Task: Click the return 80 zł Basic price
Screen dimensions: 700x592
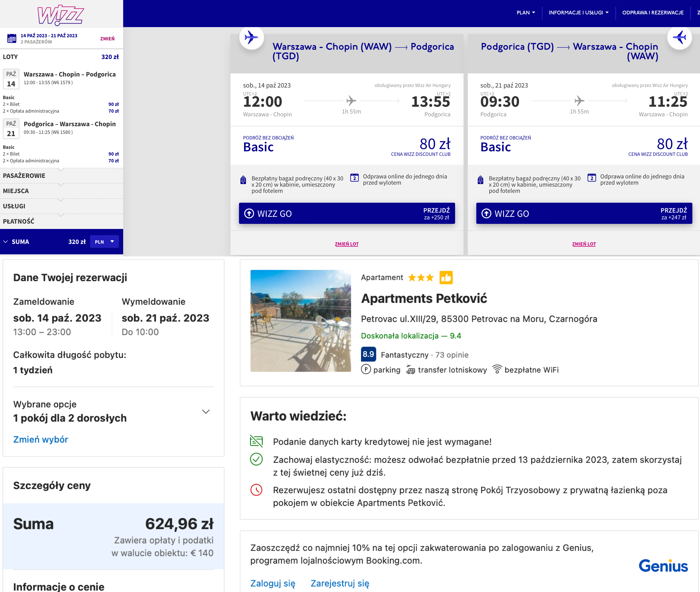Action: click(x=672, y=144)
